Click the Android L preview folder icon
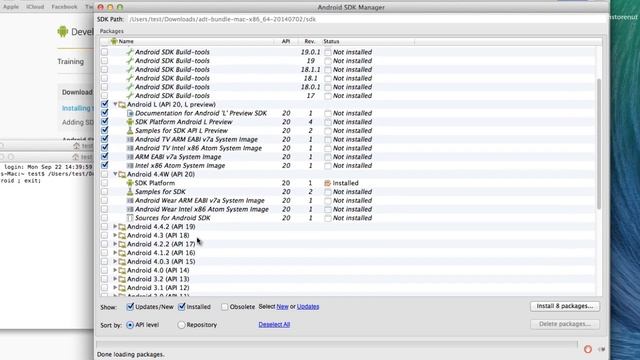 pos(122,104)
